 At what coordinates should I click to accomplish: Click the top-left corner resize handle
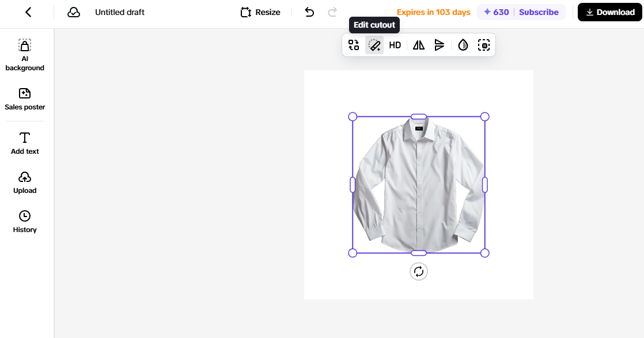353,117
